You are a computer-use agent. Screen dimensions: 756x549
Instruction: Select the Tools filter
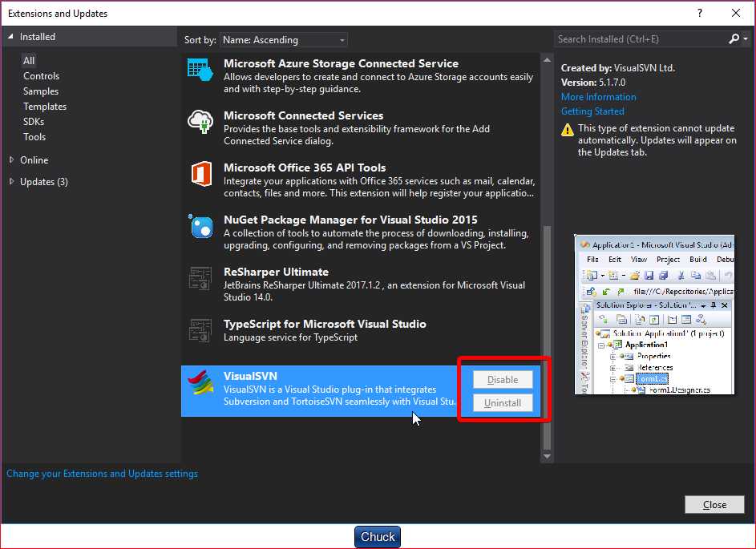click(x=34, y=137)
